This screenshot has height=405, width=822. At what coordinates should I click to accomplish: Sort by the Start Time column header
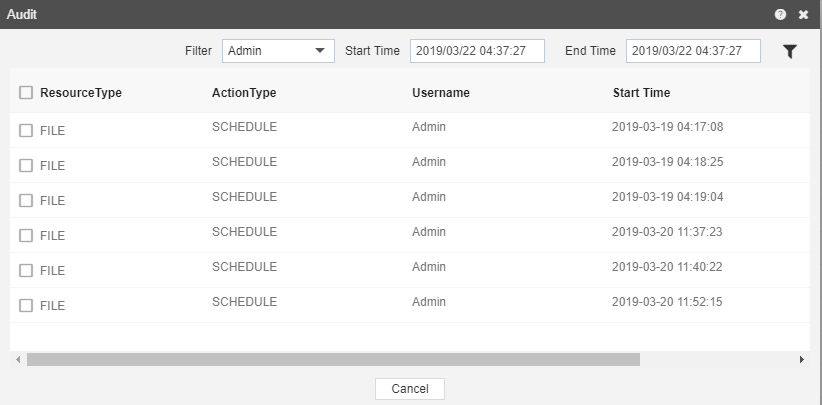click(641, 93)
